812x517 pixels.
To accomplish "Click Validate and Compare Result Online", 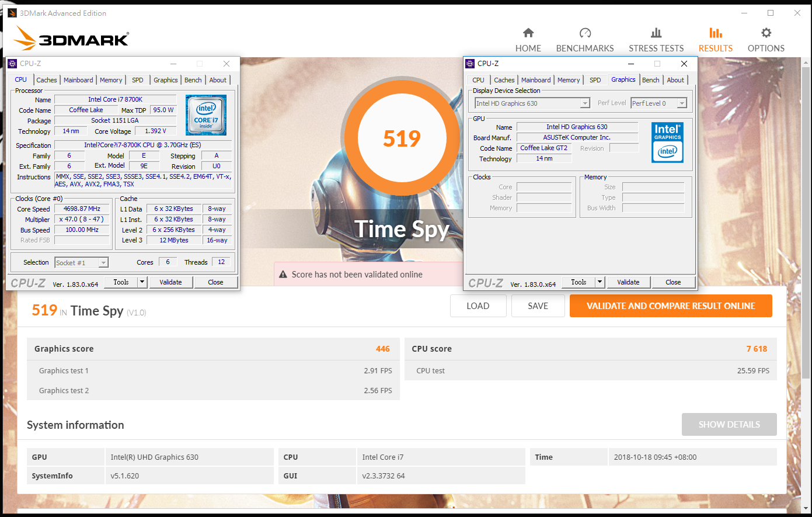I will click(x=671, y=306).
